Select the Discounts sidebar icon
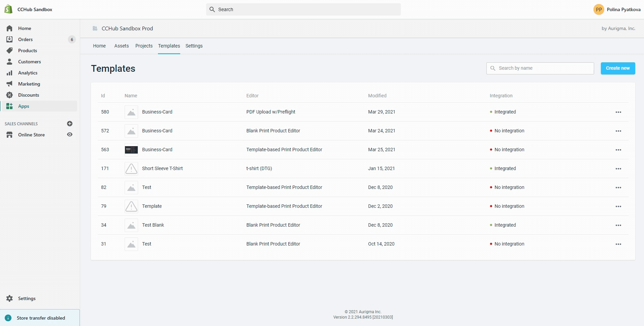Image resolution: width=644 pixels, height=326 pixels. click(10, 95)
